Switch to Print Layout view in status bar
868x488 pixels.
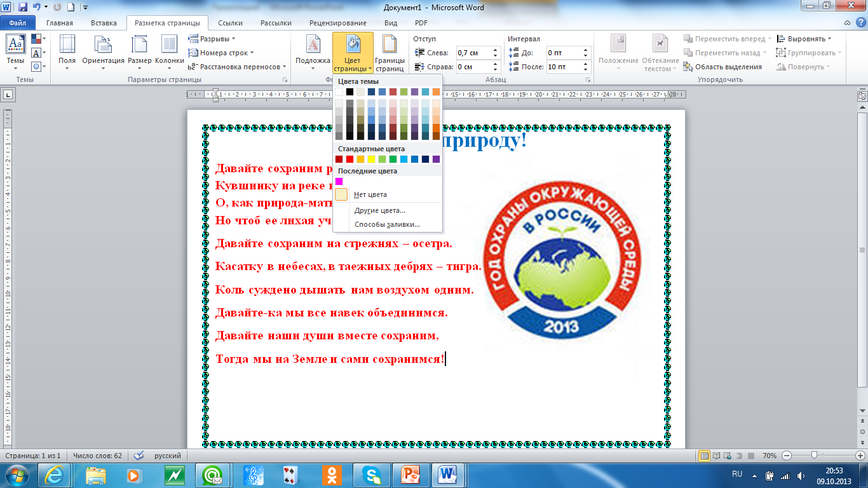tap(704, 456)
